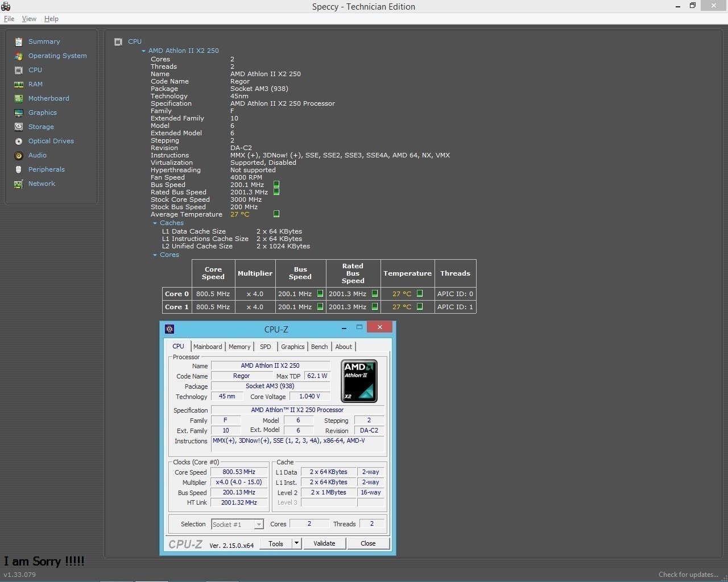
Task: Select the CPU tab in CPU-Z
Action: coord(178,346)
